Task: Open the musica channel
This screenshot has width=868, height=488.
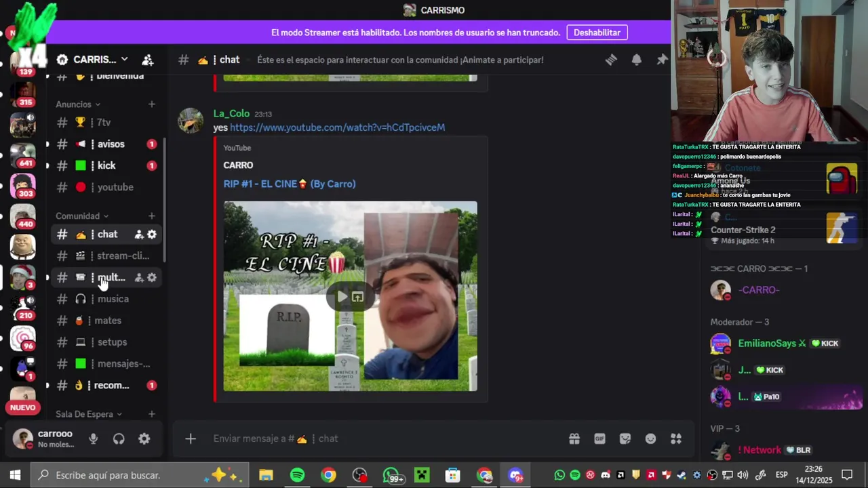Action: pyautogui.click(x=106, y=299)
